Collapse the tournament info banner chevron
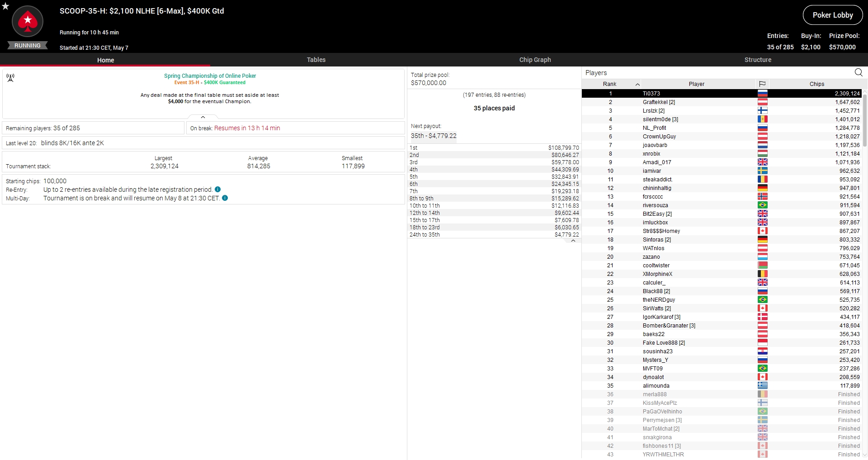This screenshot has height=460, width=868. [x=203, y=117]
